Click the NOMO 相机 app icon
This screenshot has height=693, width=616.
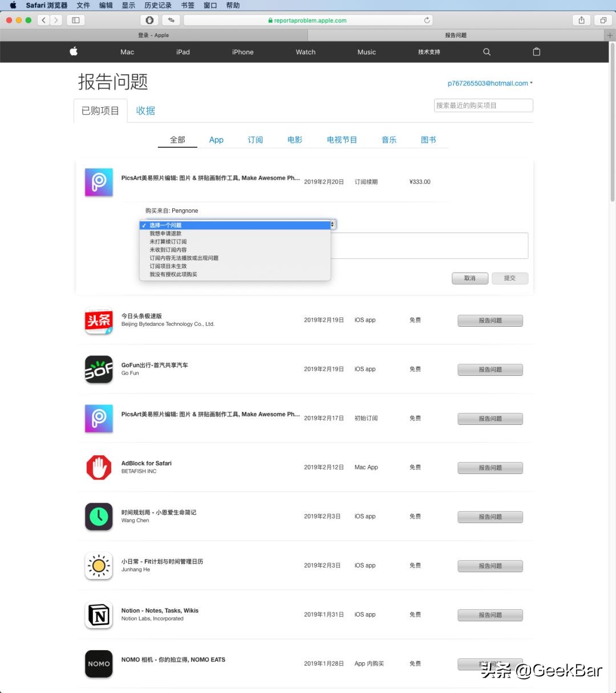pyautogui.click(x=98, y=663)
